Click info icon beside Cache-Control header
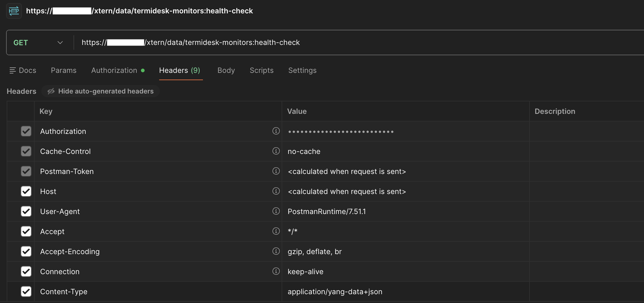The height and width of the screenshot is (303, 644). click(x=276, y=151)
